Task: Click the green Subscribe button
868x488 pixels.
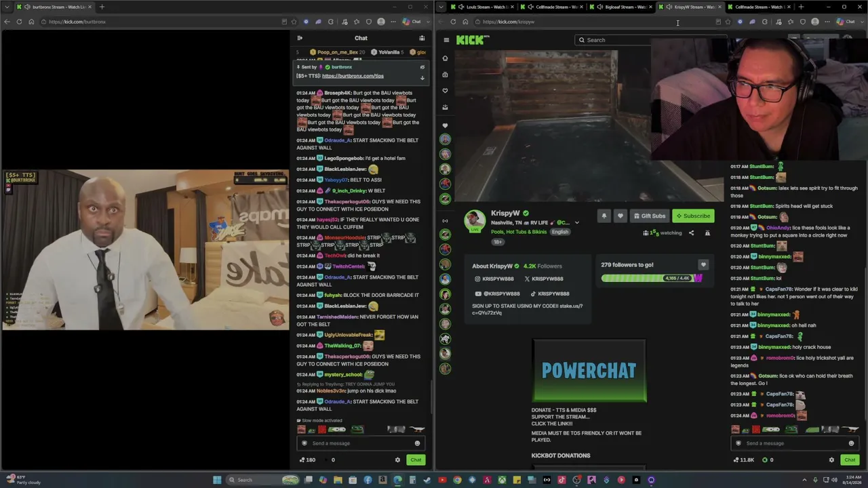Action: tap(693, 216)
